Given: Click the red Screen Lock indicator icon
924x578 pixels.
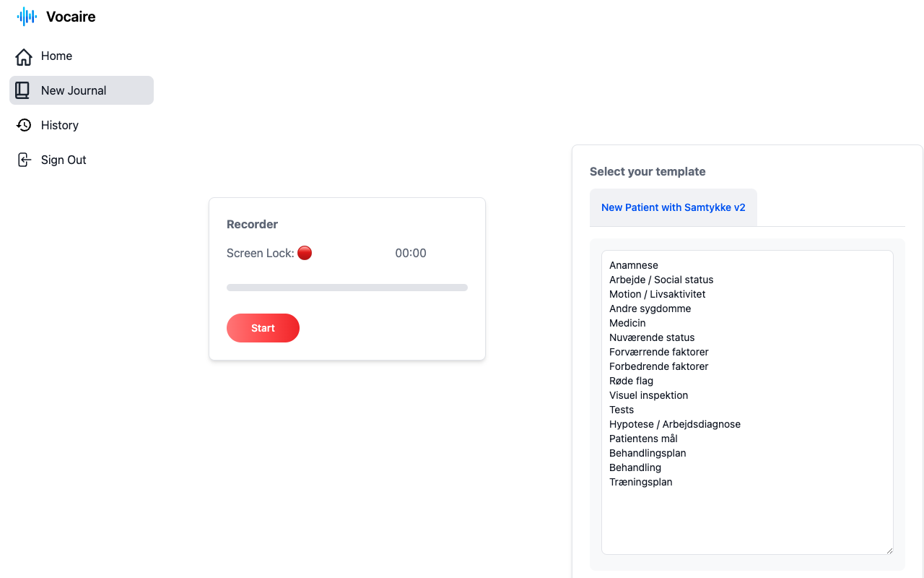Looking at the screenshot, I should [x=305, y=253].
